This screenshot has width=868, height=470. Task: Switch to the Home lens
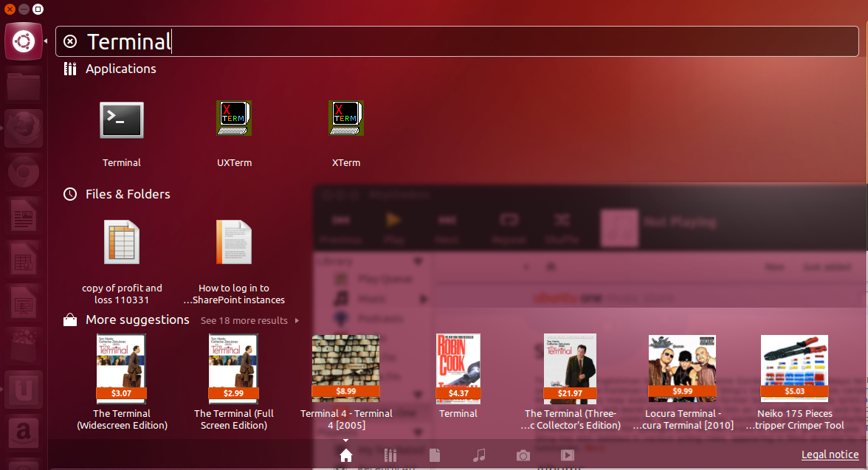(346, 455)
